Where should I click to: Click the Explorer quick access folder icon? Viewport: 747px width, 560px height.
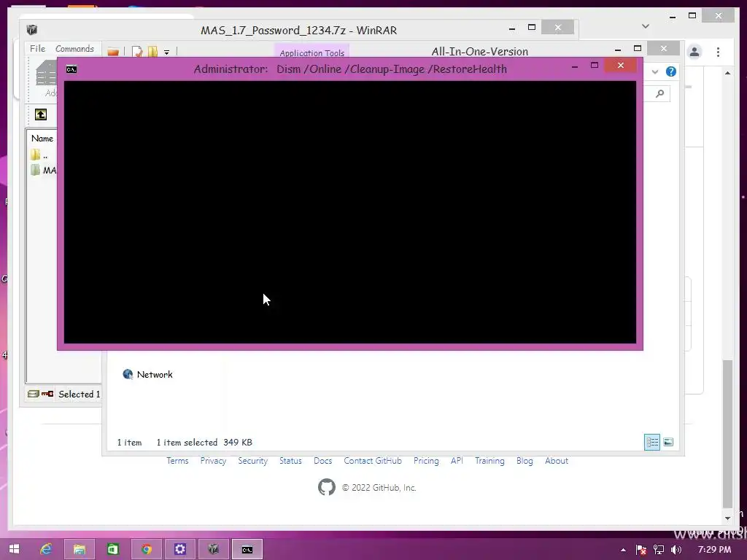(113, 52)
